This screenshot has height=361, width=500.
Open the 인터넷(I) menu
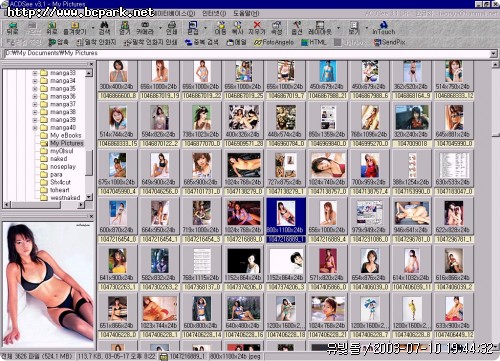tap(214, 14)
